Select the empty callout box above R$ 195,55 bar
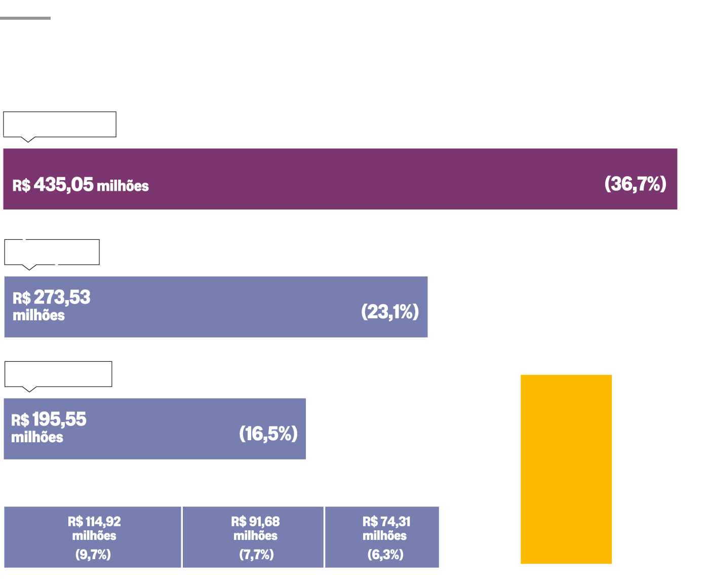Screen dimensions: 709x588 click(x=58, y=374)
